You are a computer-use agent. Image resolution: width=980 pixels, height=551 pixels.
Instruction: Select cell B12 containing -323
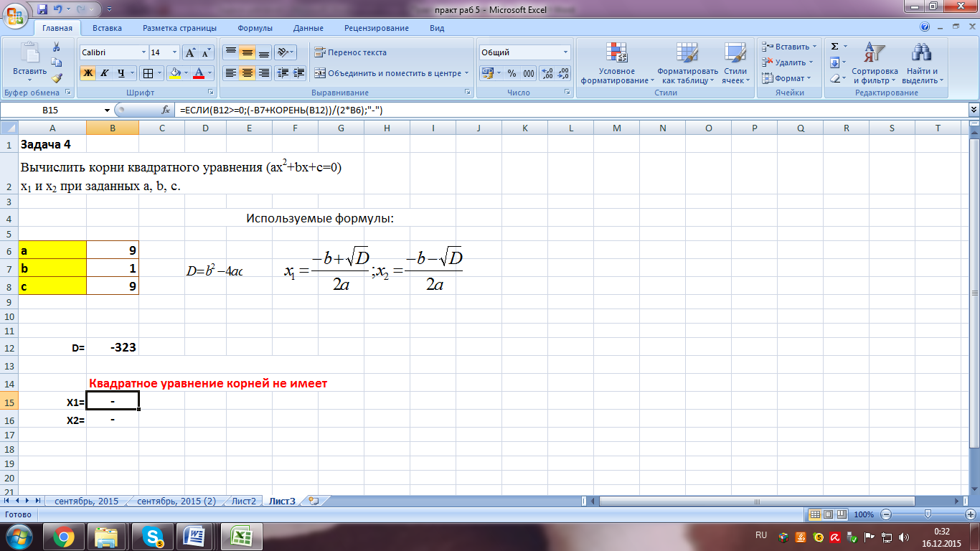113,347
